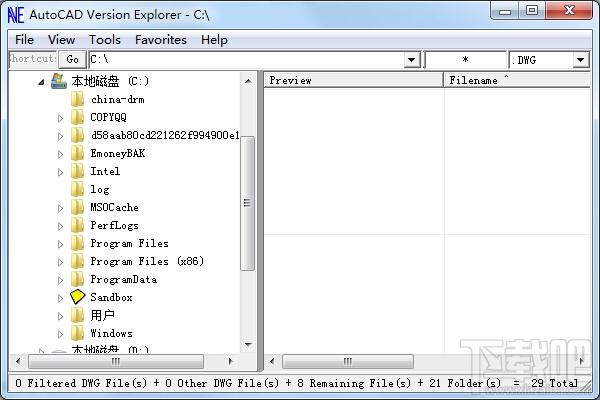This screenshot has width=600, height=400.
Task: Click the d58aab80cd221262f994900e1 folder icon
Action: [77, 135]
